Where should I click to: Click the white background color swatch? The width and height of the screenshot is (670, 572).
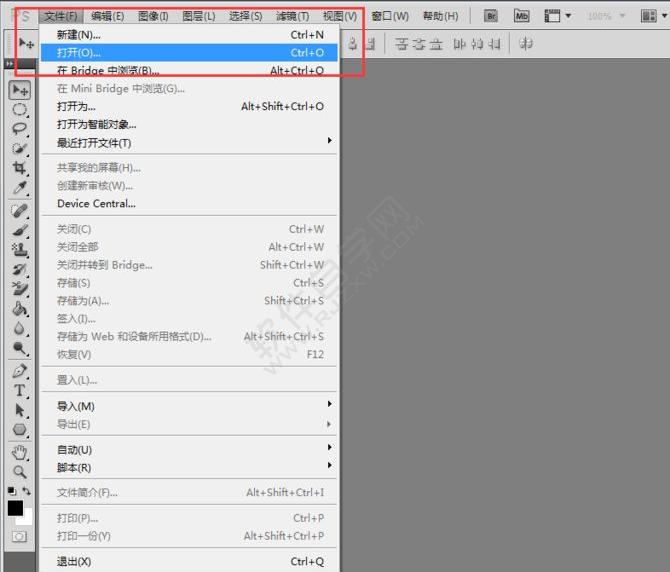pos(27,518)
